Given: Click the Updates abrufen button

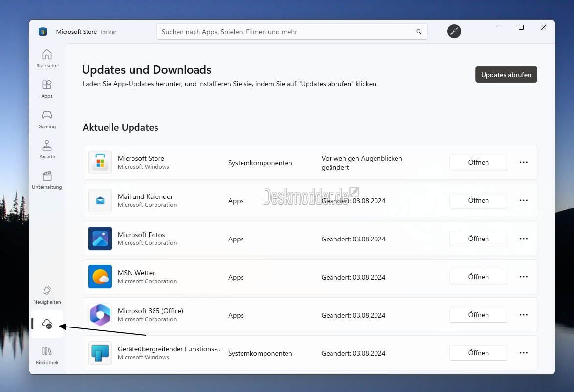Looking at the screenshot, I should (506, 75).
